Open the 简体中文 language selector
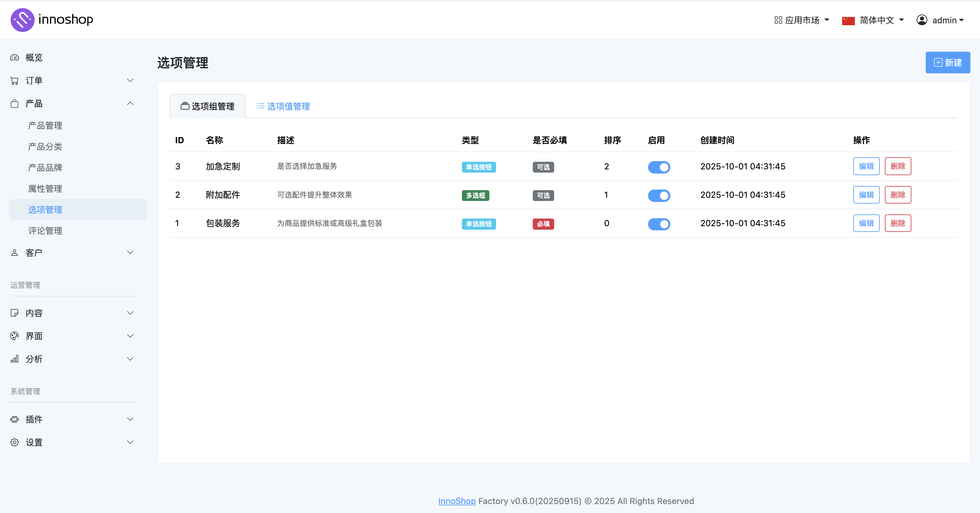This screenshot has width=980, height=513. coord(873,20)
